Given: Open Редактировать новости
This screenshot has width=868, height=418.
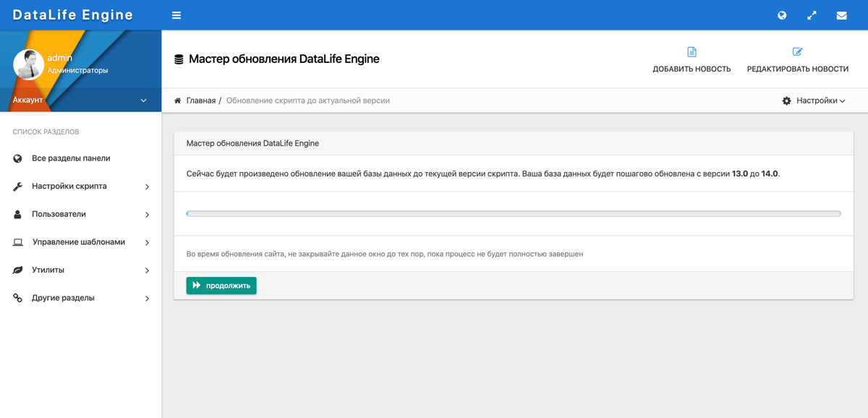Looking at the screenshot, I should [798, 59].
